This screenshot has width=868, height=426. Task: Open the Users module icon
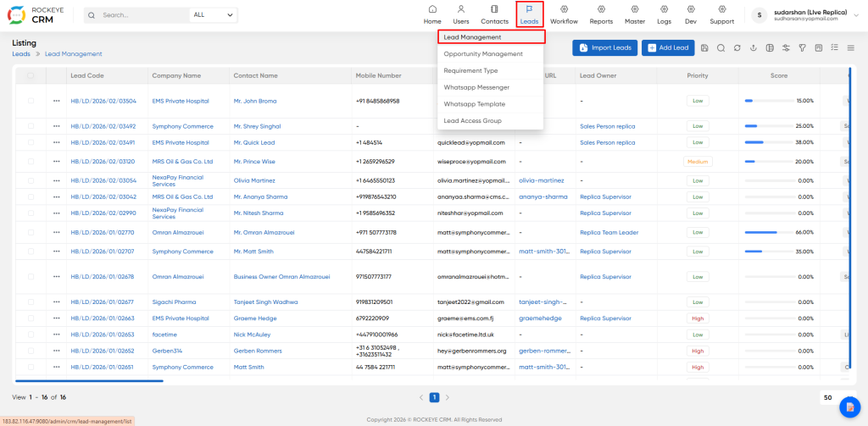pos(461,9)
